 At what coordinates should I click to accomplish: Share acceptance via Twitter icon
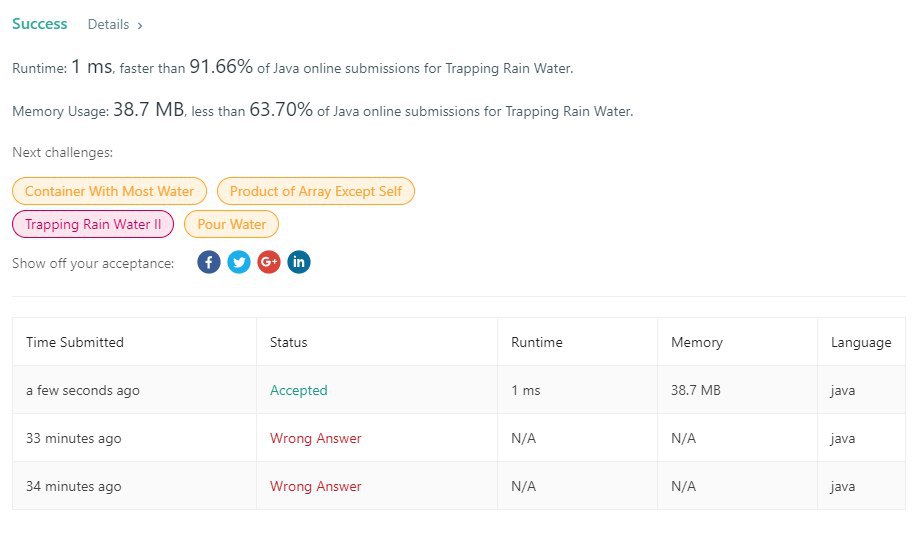tap(239, 262)
